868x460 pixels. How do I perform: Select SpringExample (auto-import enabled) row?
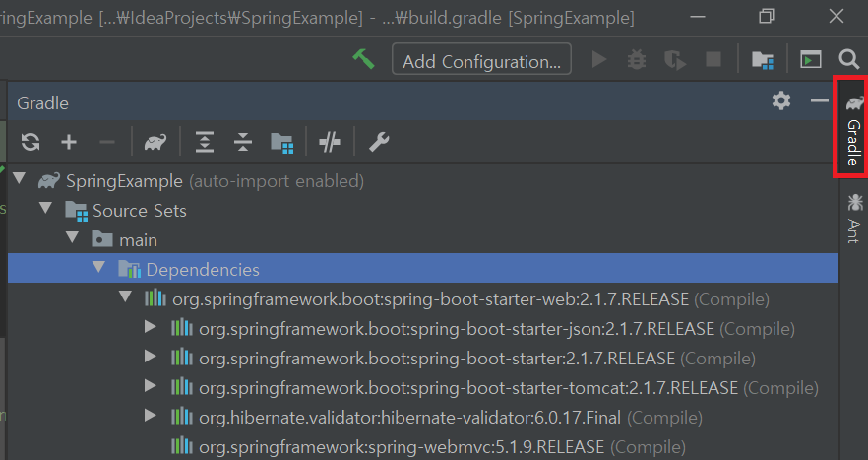[423, 180]
